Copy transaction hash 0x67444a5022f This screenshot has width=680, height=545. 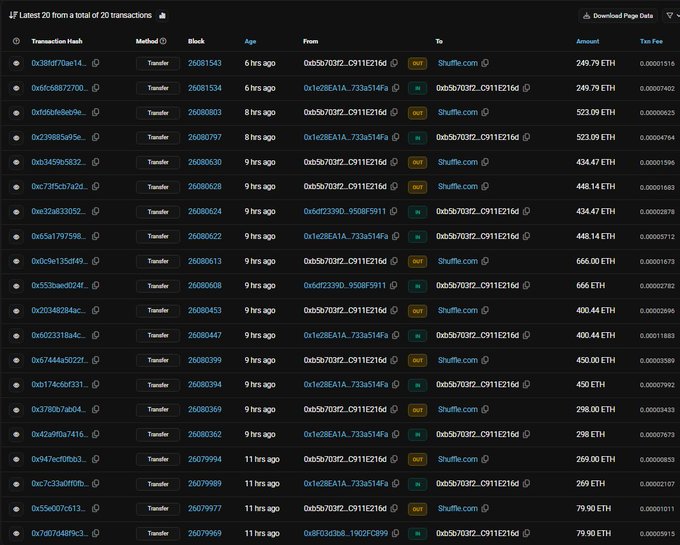pos(95,360)
